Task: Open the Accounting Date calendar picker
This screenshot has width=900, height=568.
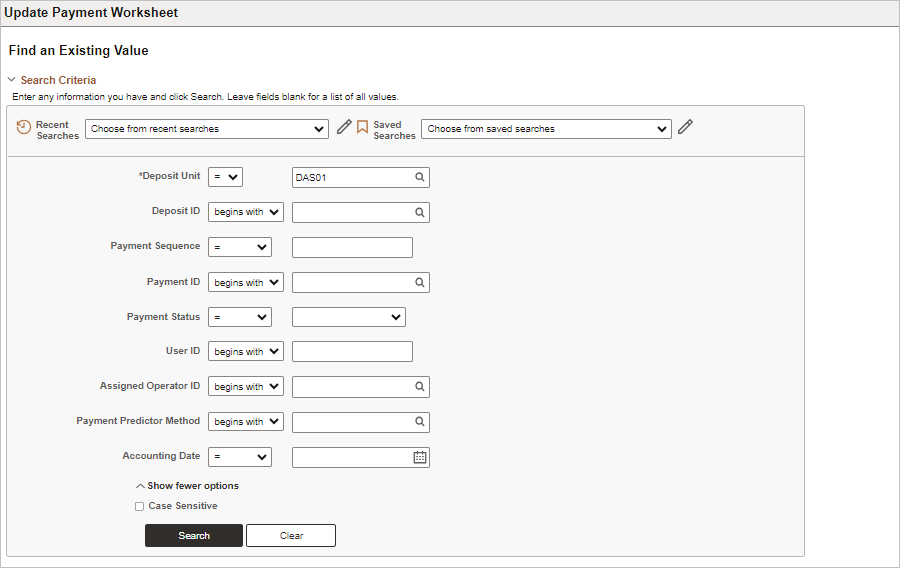Action: pos(420,457)
